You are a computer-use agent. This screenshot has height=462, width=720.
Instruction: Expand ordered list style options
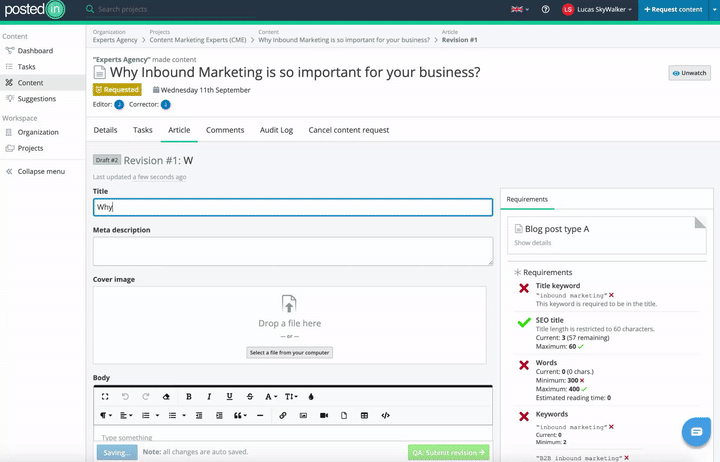click(157, 415)
